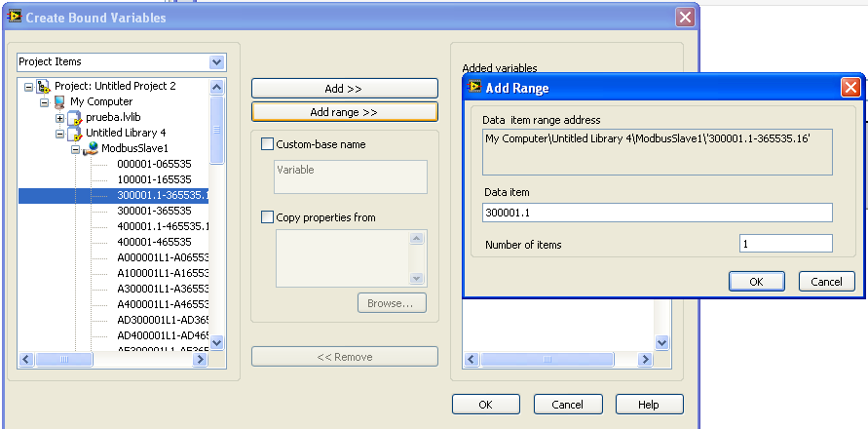This screenshot has height=429, width=868.
Task: Click Added variables horizontal scrollbar thumb
Action: pyautogui.click(x=547, y=360)
